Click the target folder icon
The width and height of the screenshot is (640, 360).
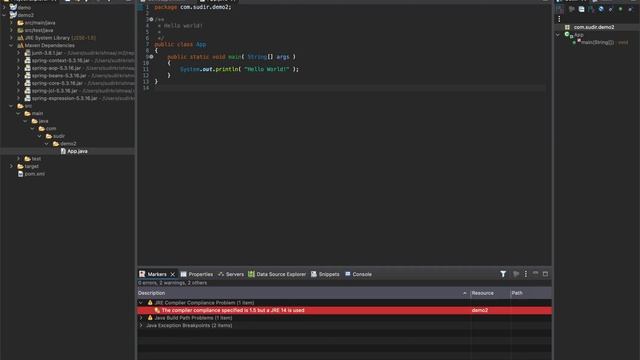[20, 166]
